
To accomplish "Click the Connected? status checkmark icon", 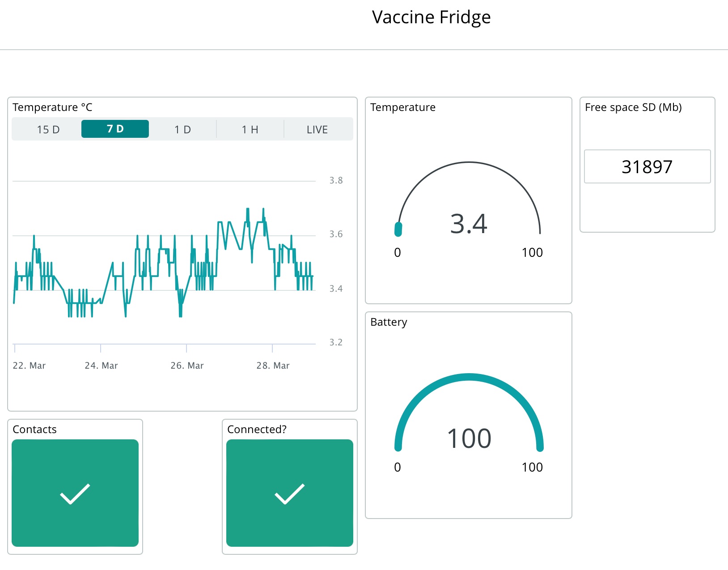I will click(x=289, y=493).
